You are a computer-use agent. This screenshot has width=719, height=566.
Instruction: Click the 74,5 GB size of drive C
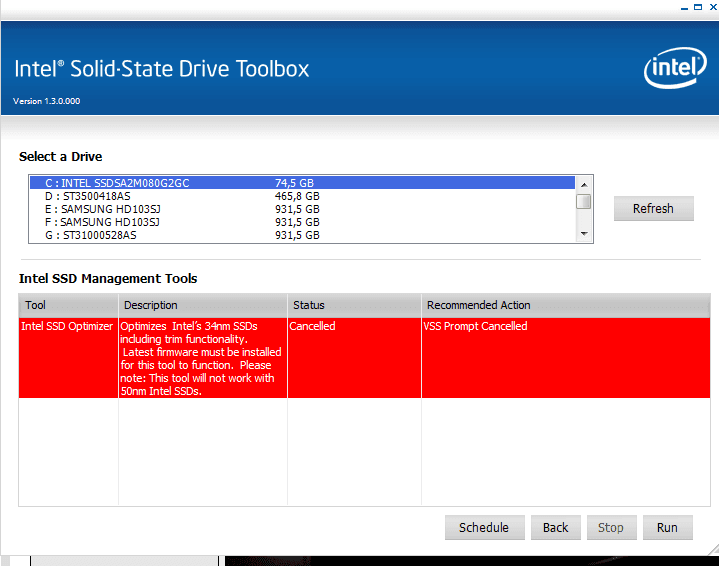294,183
